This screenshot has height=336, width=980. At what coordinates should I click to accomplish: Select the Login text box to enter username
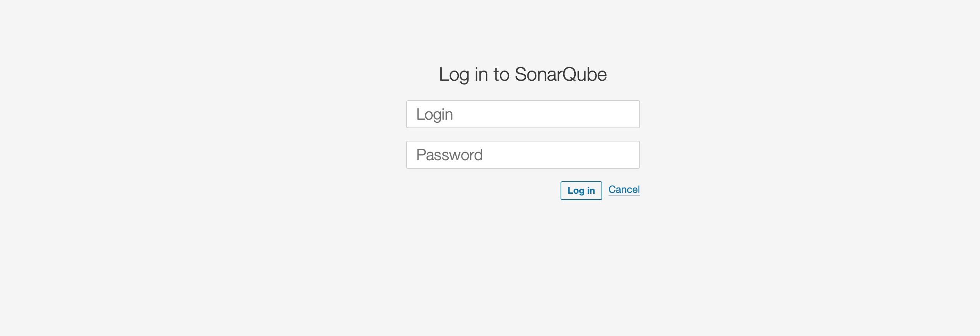tap(523, 114)
